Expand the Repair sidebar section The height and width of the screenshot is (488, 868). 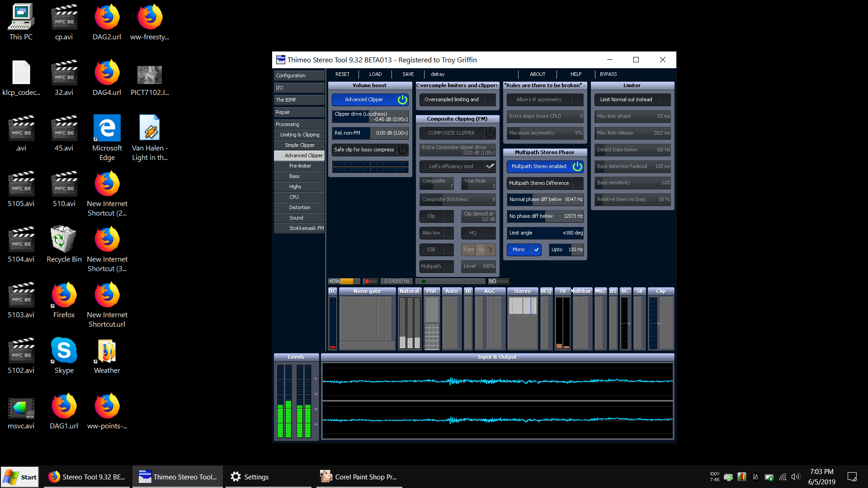[299, 112]
